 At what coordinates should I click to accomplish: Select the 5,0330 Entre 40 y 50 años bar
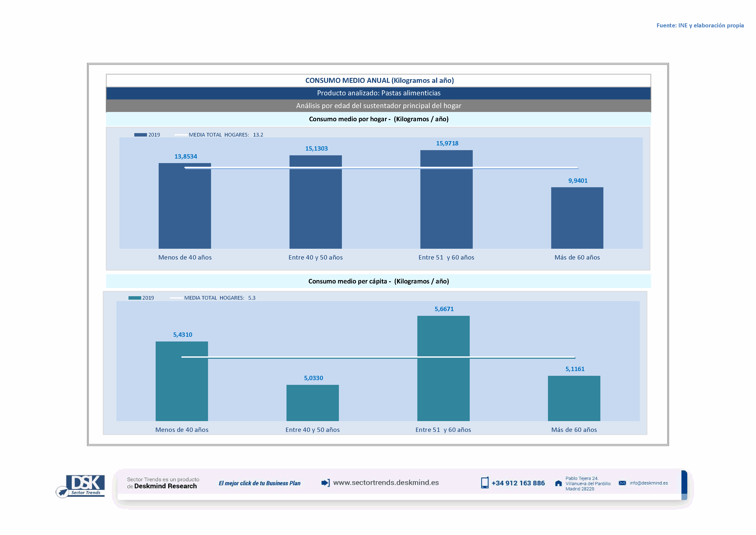[x=313, y=403]
